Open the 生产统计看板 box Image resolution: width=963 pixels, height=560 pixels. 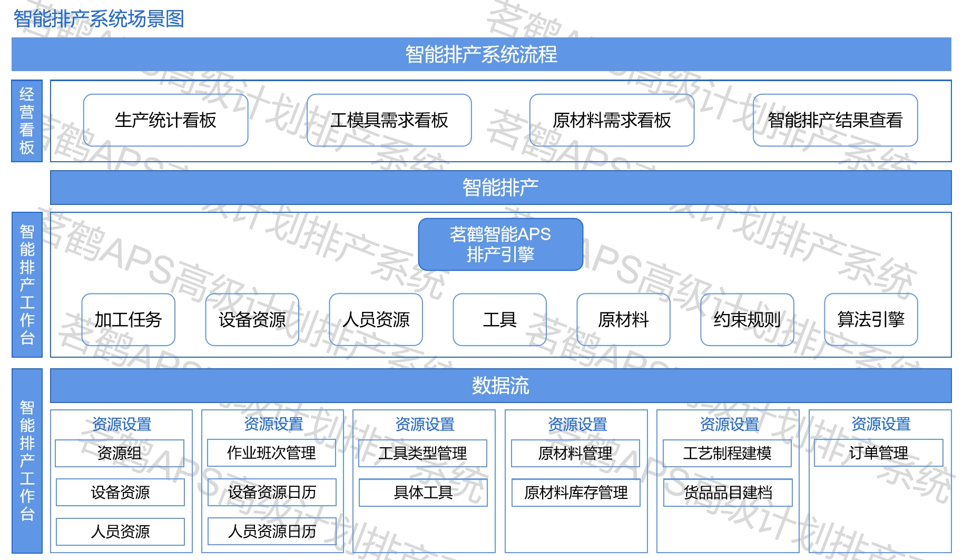tap(165, 120)
